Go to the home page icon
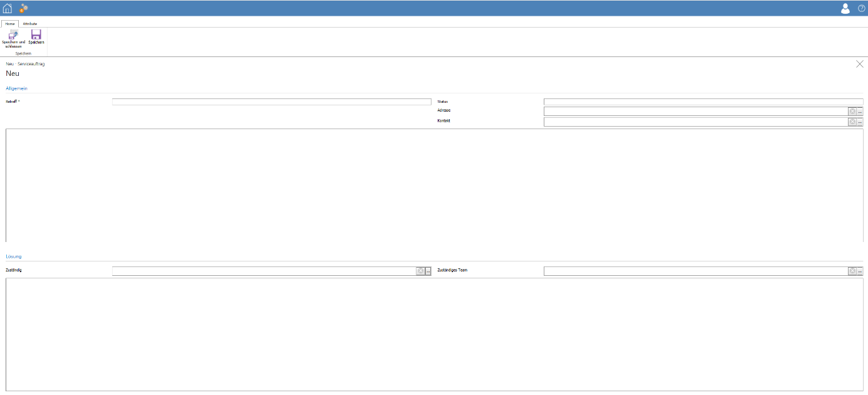868x395 pixels. [8, 8]
